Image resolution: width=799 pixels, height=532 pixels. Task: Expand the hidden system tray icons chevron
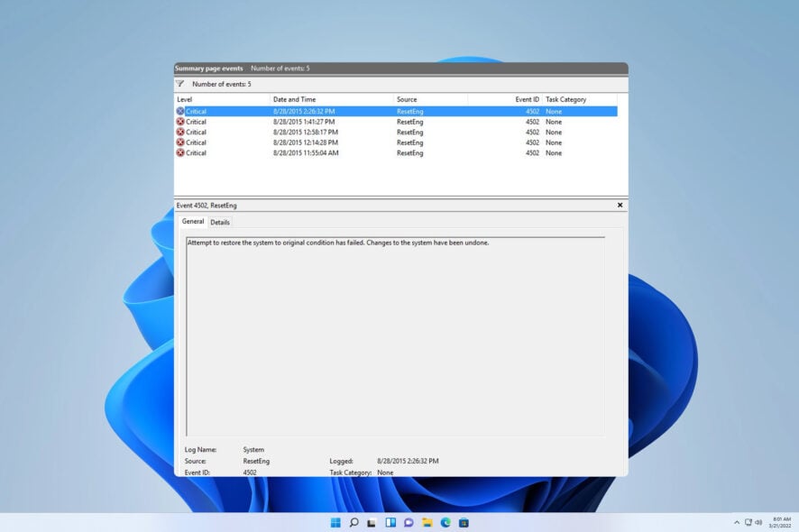click(736, 522)
